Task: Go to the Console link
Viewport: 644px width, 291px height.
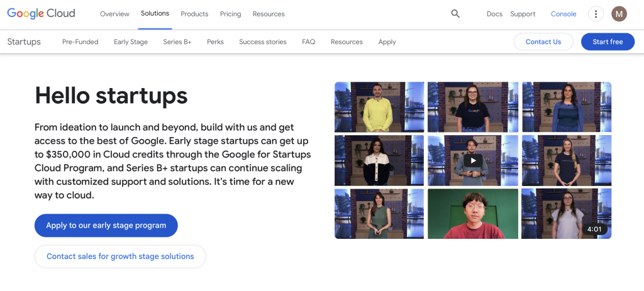Action: click(x=563, y=14)
